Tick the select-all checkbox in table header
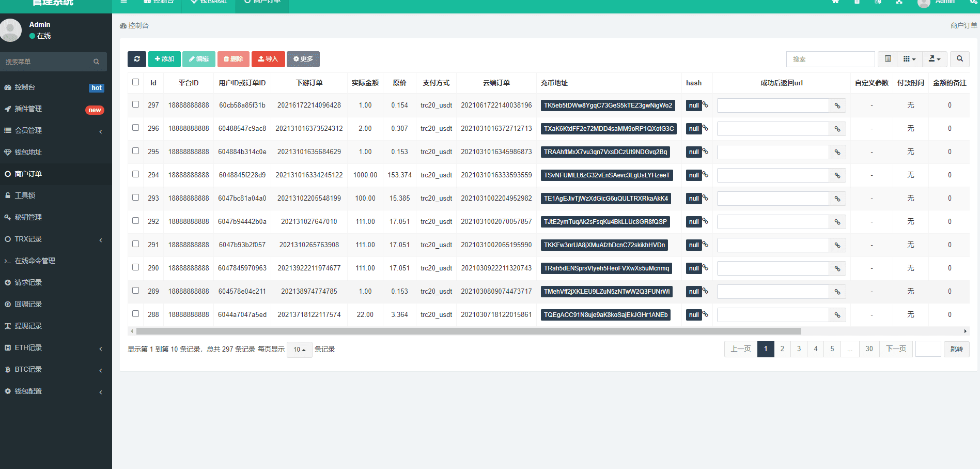 point(135,82)
